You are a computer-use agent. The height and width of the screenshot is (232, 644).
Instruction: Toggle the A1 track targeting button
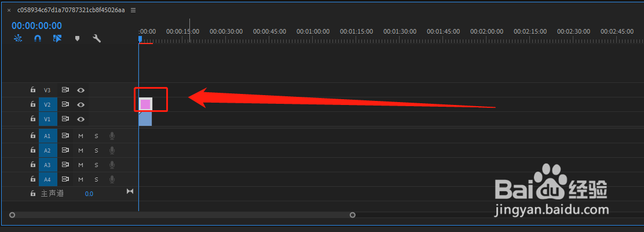(x=47, y=136)
